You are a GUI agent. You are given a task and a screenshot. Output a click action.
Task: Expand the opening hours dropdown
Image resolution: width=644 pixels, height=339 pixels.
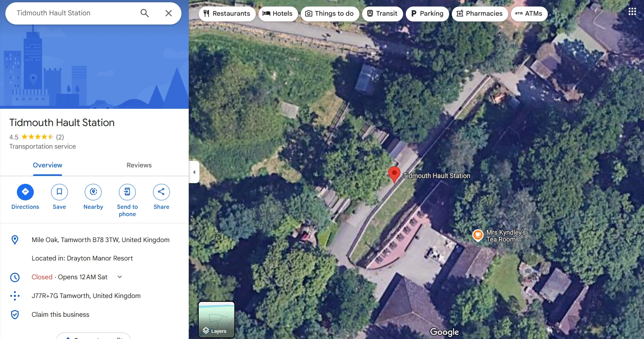(x=120, y=277)
